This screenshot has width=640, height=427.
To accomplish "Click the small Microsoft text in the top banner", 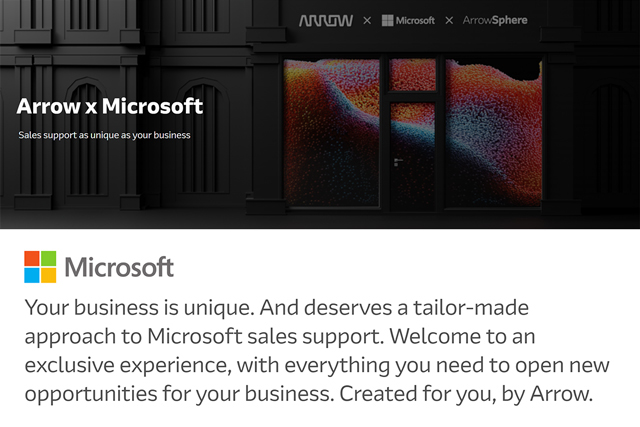I will [415, 20].
